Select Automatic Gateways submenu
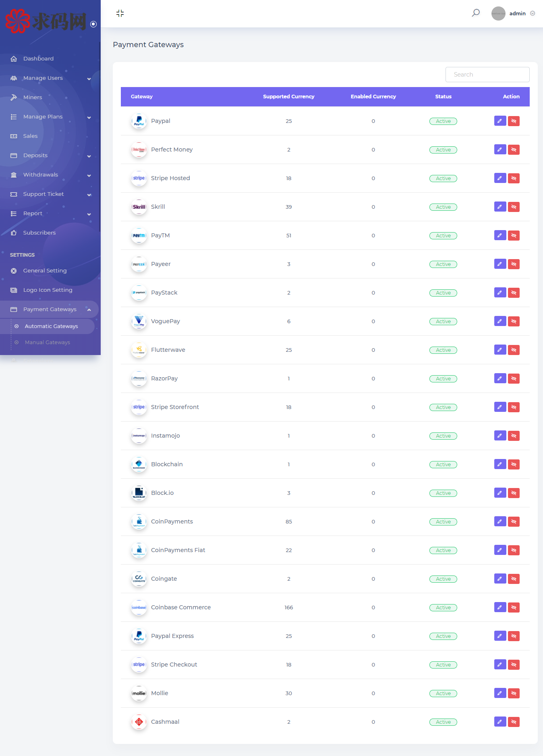 [x=51, y=326]
